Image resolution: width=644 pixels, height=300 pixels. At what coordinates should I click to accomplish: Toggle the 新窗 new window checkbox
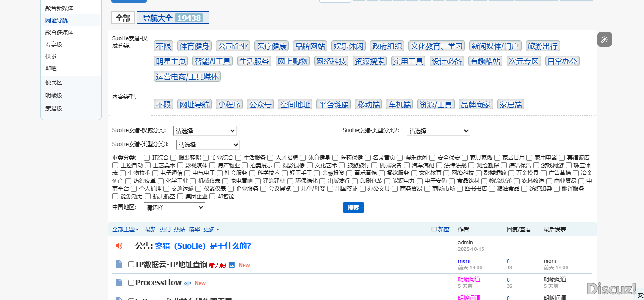pos(434,229)
